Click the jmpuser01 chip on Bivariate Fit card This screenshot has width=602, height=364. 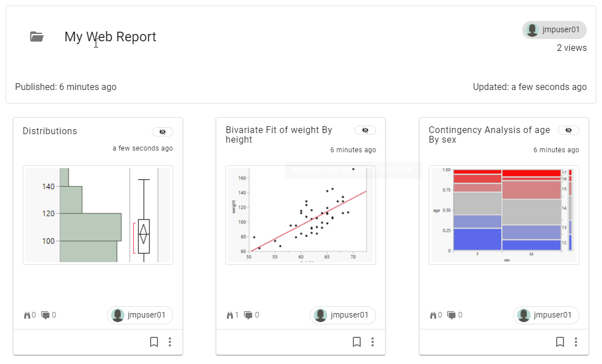click(342, 315)
